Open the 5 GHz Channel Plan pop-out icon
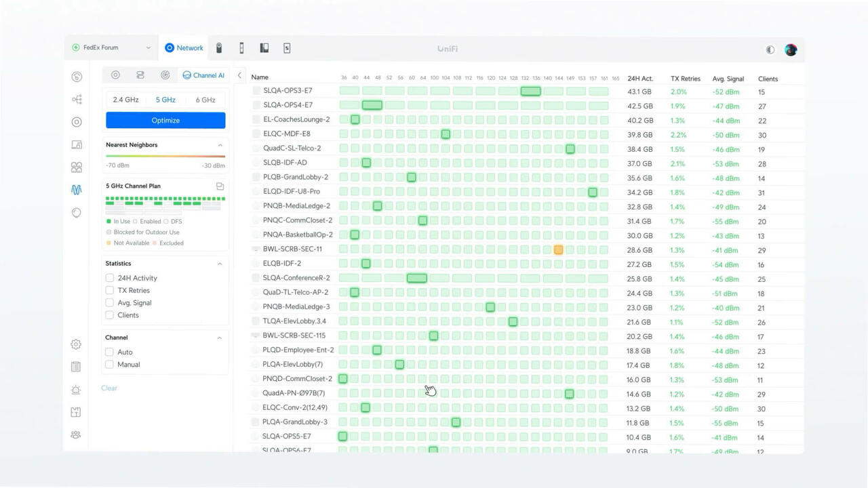 220,186
